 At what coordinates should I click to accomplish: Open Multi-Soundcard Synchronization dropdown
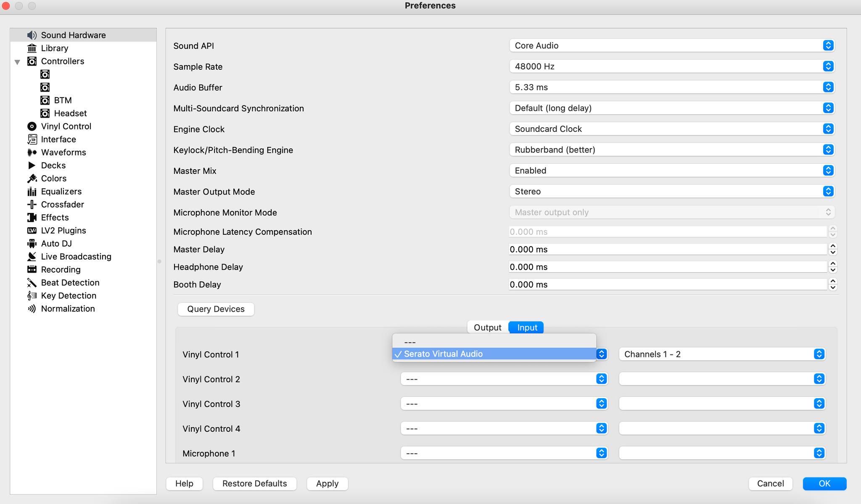pyautogui.click(x=672, y=108)
